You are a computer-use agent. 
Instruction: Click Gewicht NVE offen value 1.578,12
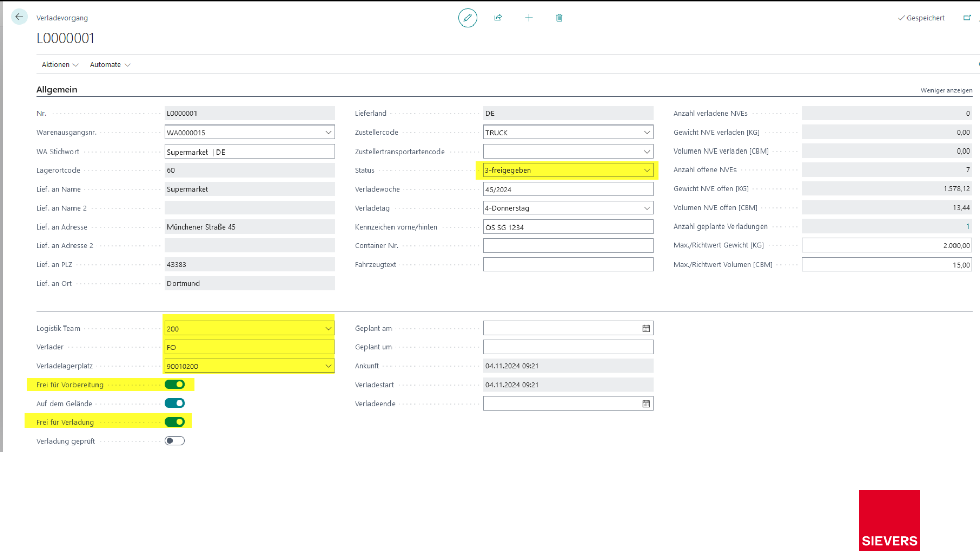tap(887, 189)
